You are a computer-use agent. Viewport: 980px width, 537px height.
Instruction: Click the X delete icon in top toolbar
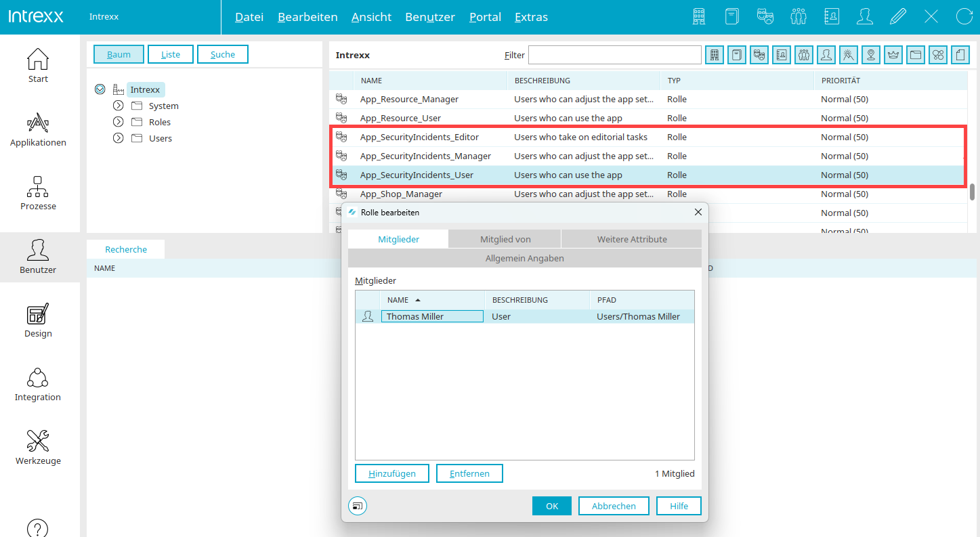click(x=931, y=17)
